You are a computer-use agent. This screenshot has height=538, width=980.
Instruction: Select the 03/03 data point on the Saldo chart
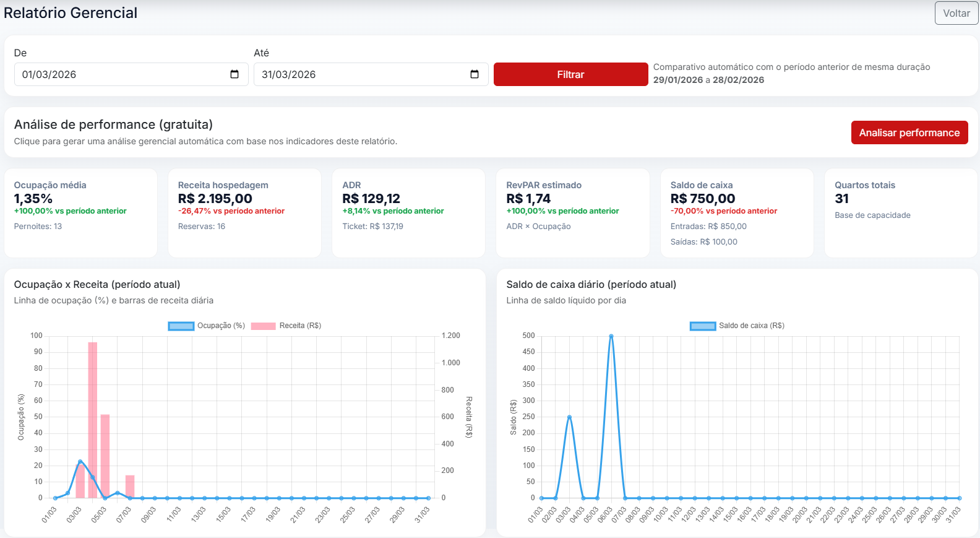click(569, 417)
